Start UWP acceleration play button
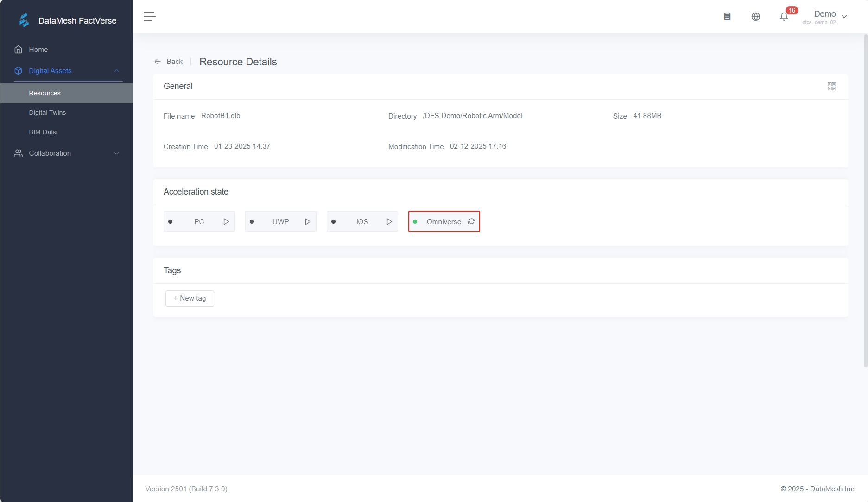Viewport: 868px width, 502px height. coord(308,222)
